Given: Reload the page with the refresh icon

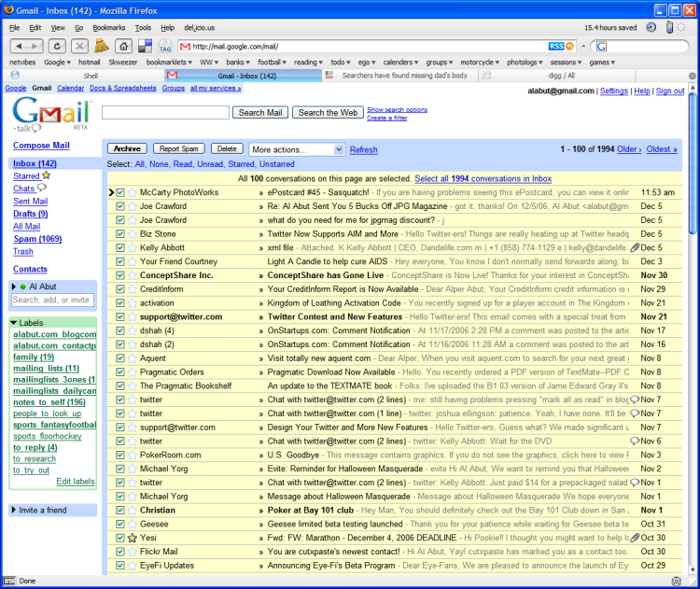Looking at the screenshot, I should click(57, 46).
